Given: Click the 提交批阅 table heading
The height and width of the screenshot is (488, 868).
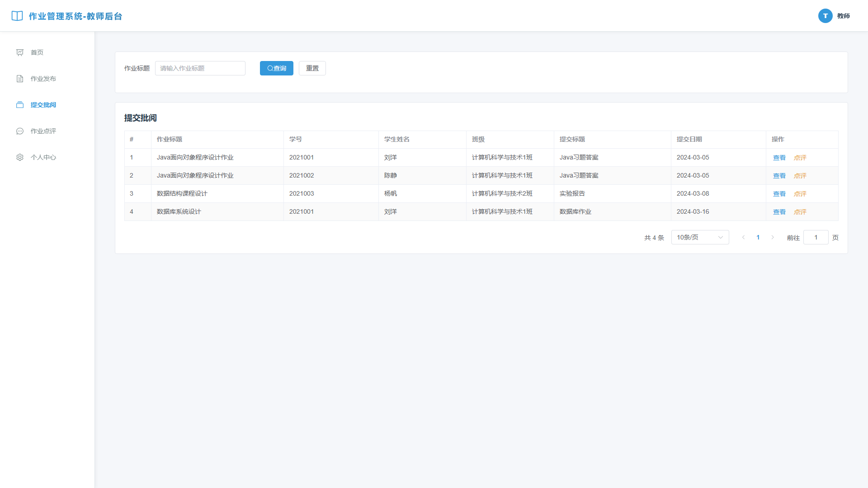Looking at the screenshot, I should click(x=141, y=118).
